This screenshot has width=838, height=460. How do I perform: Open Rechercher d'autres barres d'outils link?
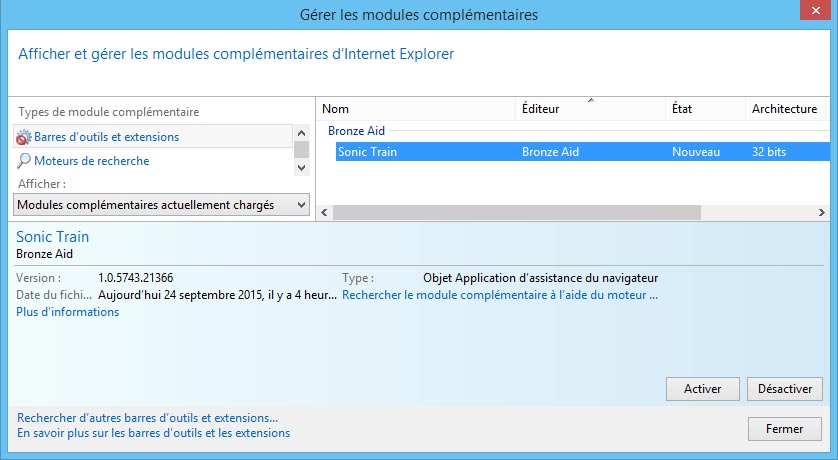[148, 418]
